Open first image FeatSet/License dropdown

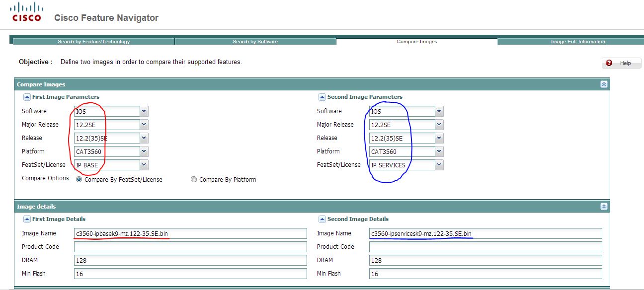coord(144,165)
